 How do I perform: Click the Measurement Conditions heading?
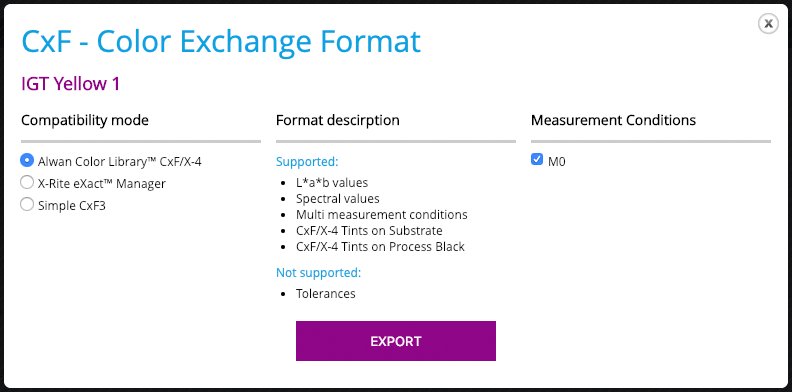(613, 120)
